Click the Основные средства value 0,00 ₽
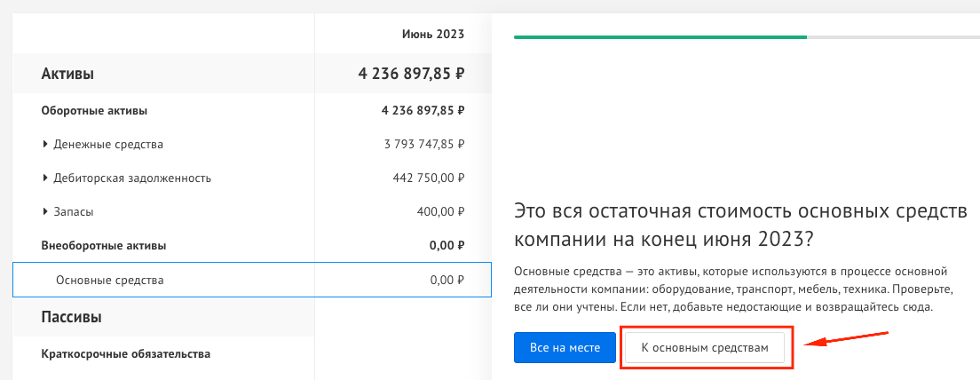The width and height of the screenshot is (980, 380). [x=447, y=280]
